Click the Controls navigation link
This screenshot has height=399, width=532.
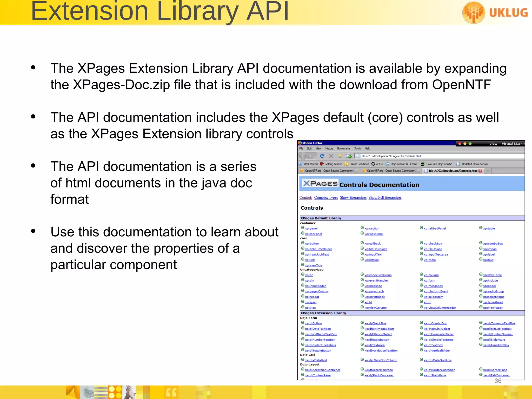pyautogui.click(x=306, y=198)
